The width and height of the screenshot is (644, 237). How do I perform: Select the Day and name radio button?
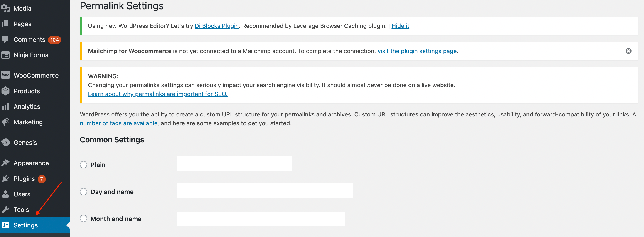point(84,192)
